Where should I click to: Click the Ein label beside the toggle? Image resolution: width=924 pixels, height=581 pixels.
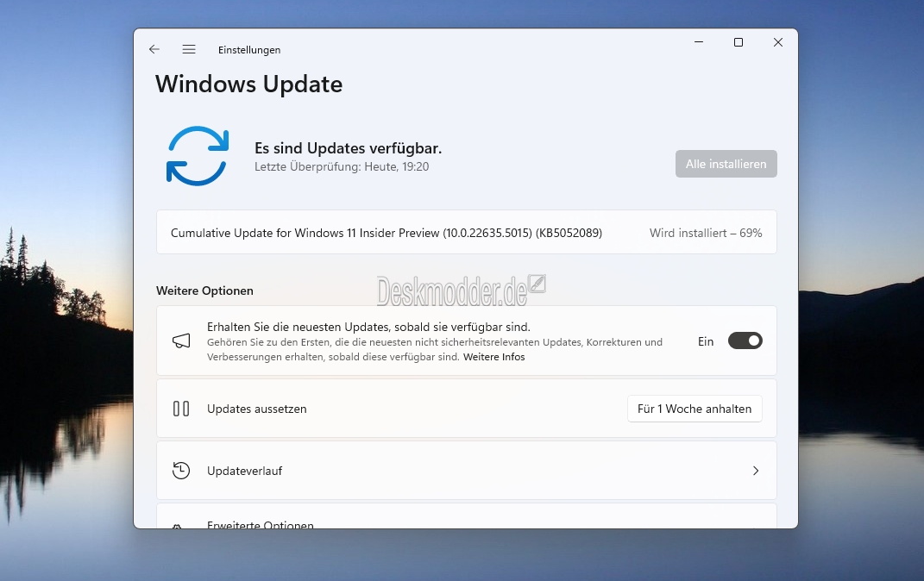[x=706, y=341]
